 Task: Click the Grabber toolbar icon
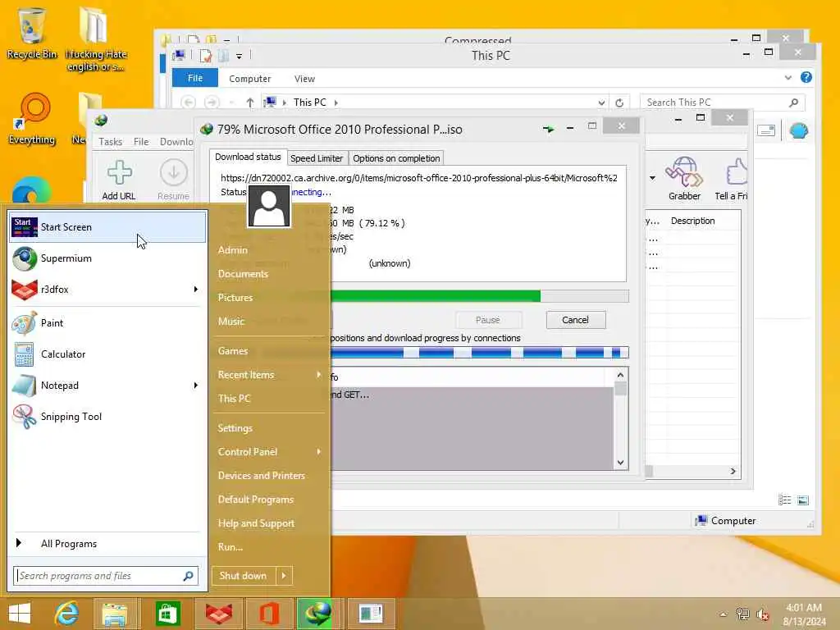pyautogui.click(x=684, y=179)
